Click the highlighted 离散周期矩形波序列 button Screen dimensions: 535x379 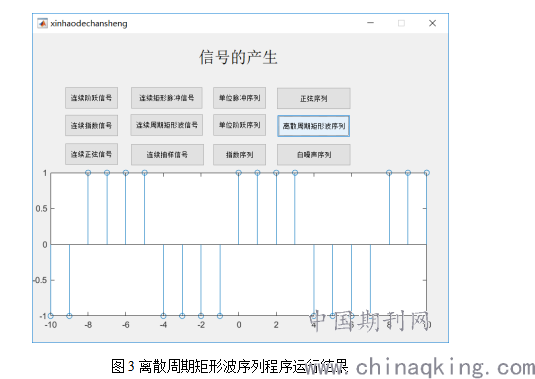pyautogui.click(x=314, y=126)
